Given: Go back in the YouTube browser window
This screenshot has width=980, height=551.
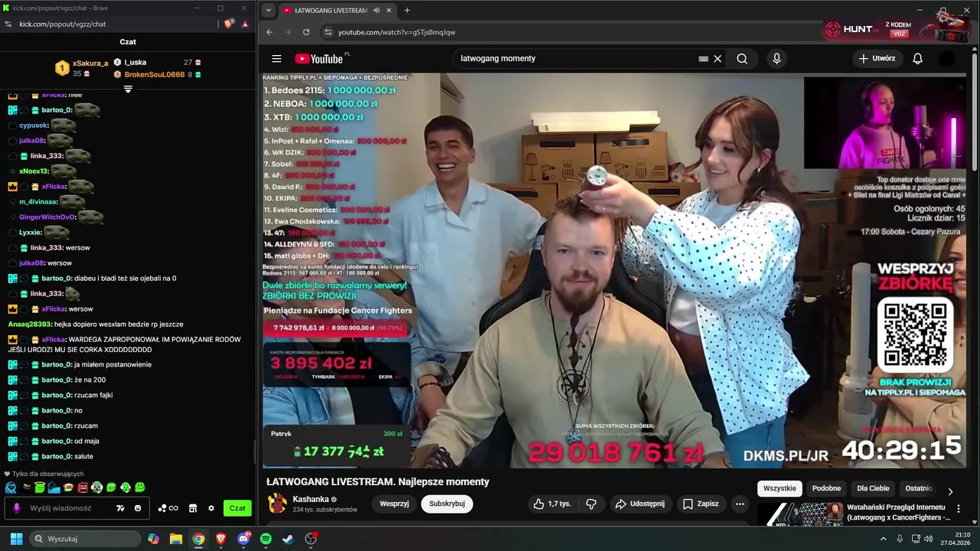Looking at the screenshot, I should click(x=269, y=32).
